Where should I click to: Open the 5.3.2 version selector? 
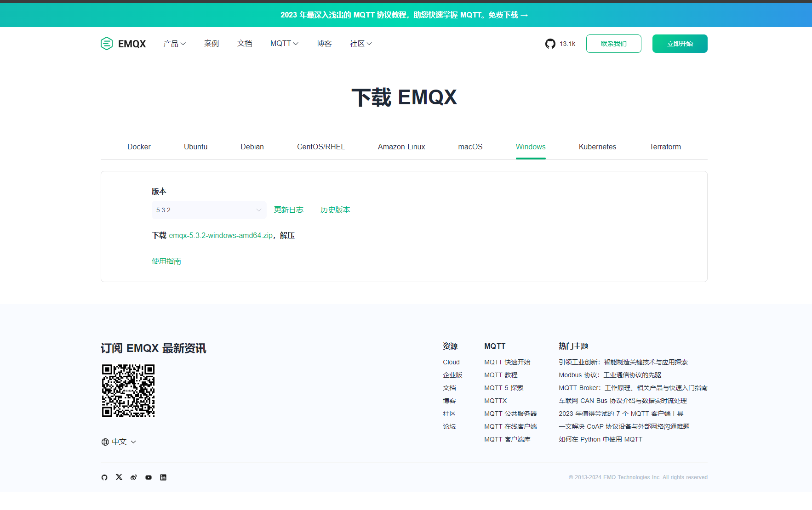pos(209,210)
